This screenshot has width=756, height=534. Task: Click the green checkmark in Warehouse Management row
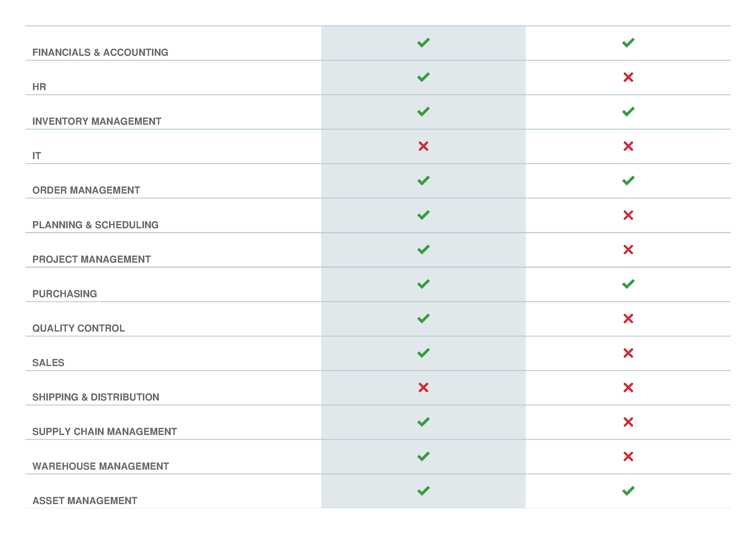(423, 456)
